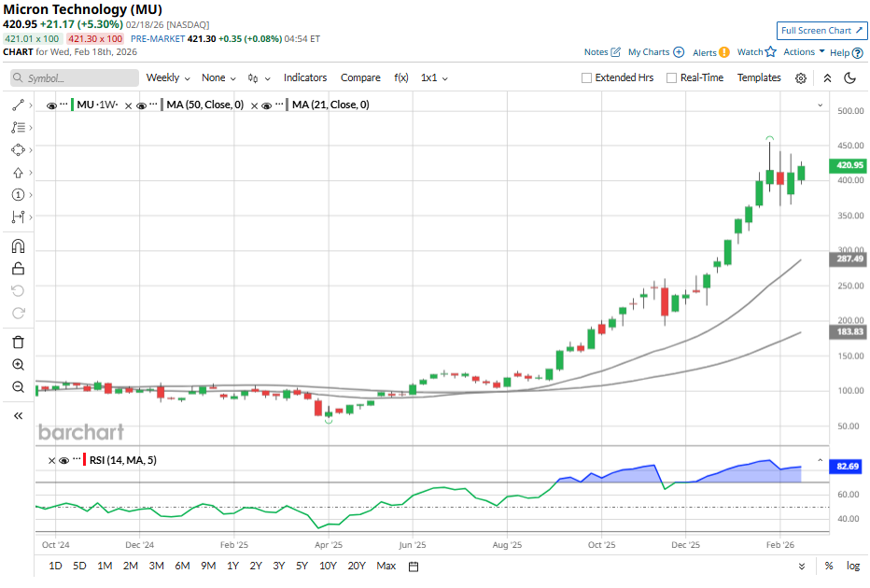Open the date range calendar icon
Image resolution: width=870 pixels, height=588 pixels.
point(414,567)
